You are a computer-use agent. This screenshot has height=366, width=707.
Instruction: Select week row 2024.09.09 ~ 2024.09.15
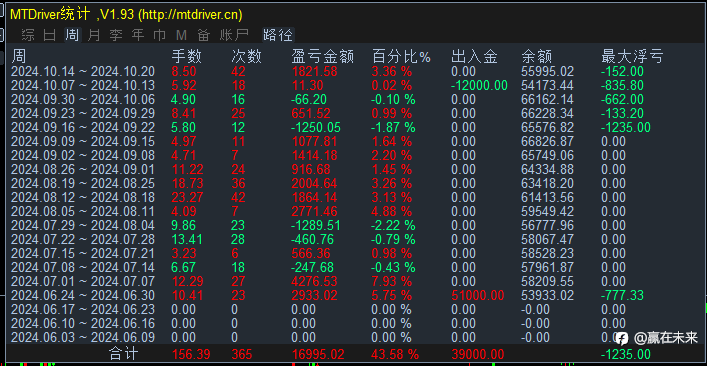pos(354,142)
